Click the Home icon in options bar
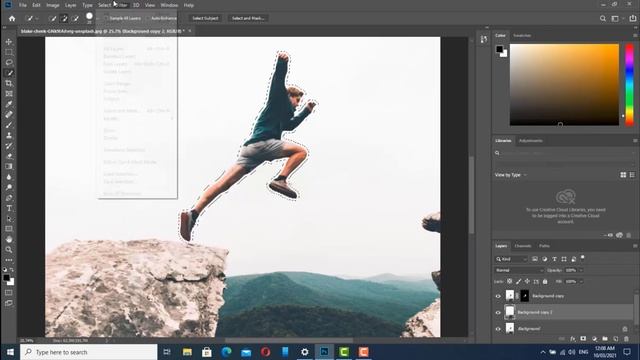 [x=12, y=18]
